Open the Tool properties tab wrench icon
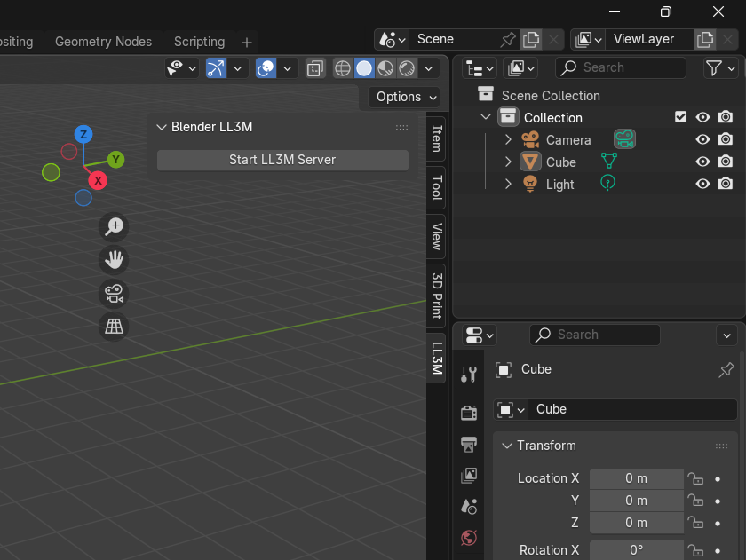Viewport: 746px width, 560px height. click(x=469, y=374)
